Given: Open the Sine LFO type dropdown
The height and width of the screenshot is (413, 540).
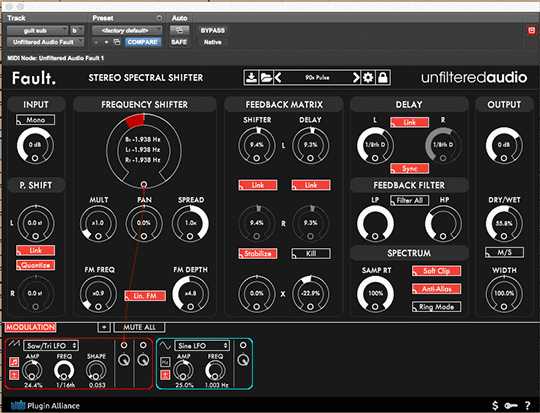Looking at the screenshot, I should coord(202,345).
